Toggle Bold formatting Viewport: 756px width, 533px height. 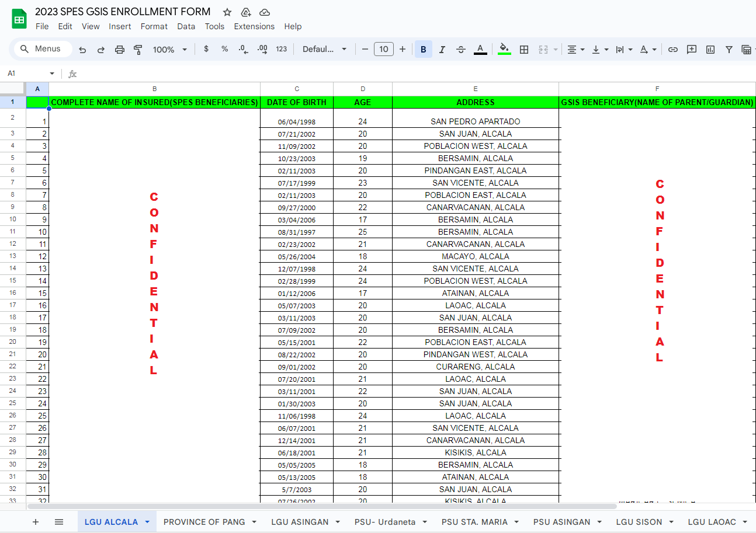pos(424,50)
